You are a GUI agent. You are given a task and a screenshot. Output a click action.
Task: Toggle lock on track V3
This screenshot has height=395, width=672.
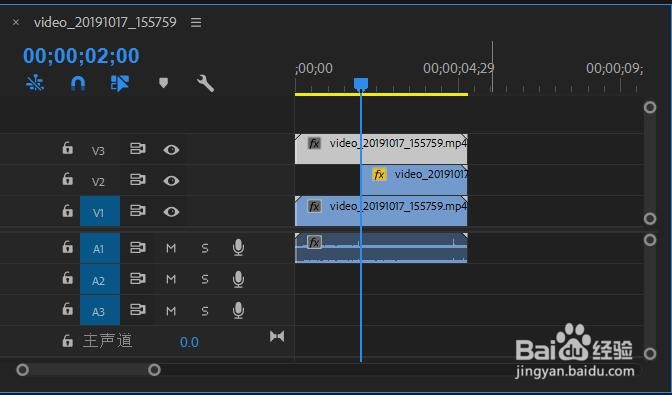point(67,148)
